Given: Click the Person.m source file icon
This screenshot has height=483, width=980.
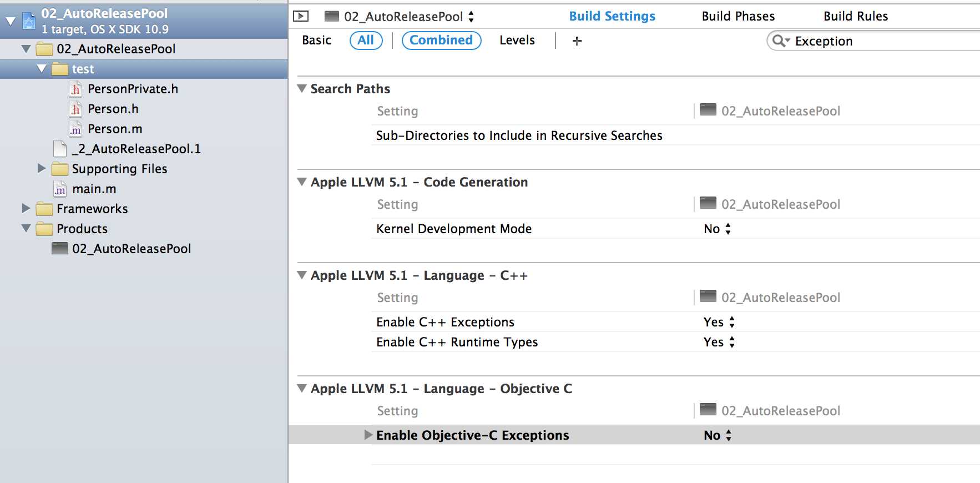Looking at the screenshot, I should pos(75,129).
